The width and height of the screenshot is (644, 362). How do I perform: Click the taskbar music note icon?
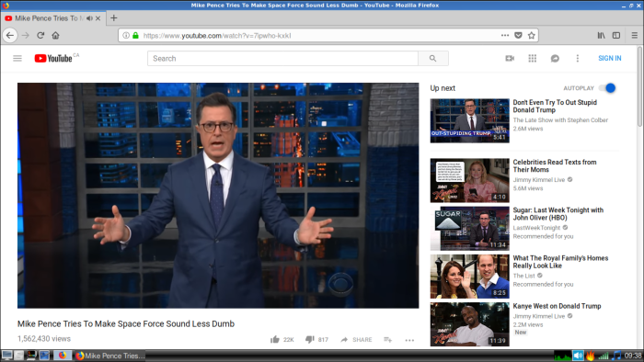[616, 356]
